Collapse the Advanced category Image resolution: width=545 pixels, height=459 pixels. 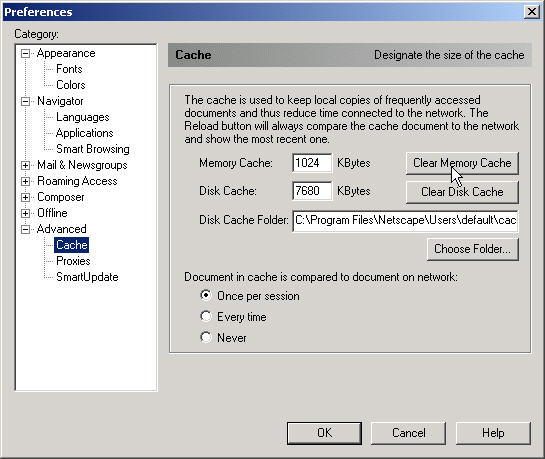(x=25, y=229)
